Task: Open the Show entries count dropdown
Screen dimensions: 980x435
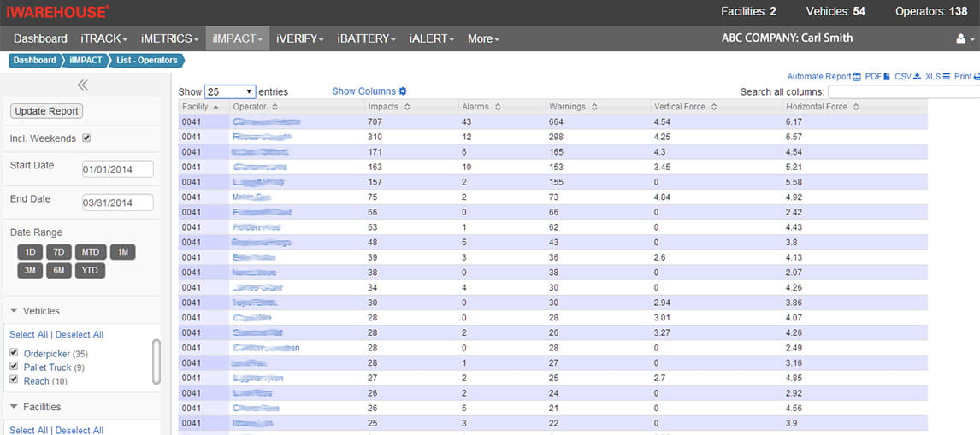Action: [230, 91]
